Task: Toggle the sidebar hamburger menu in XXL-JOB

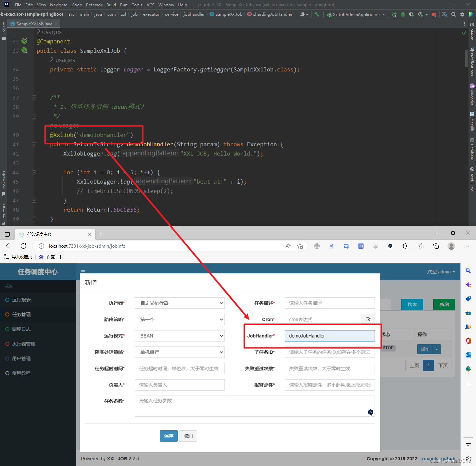Action: (x=83, y=272)
